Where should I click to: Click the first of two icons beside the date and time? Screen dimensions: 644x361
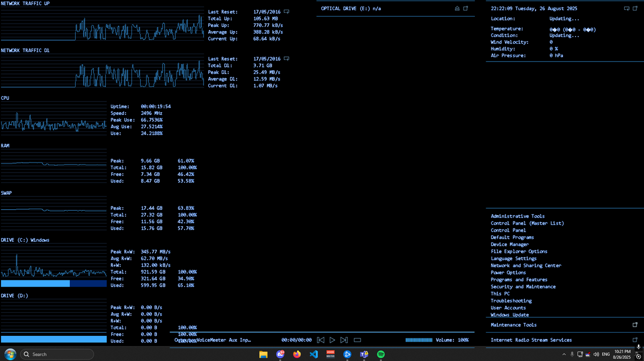coord(627,9)
